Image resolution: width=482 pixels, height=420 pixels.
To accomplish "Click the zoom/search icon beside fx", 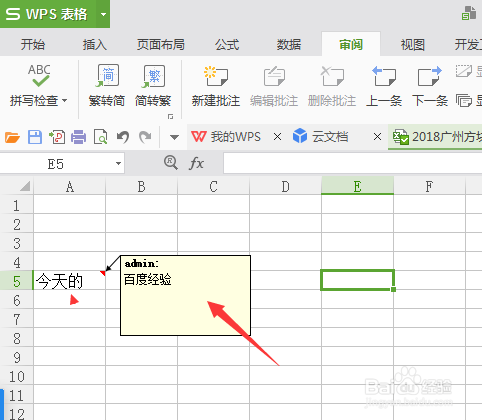I will point(171,163).
